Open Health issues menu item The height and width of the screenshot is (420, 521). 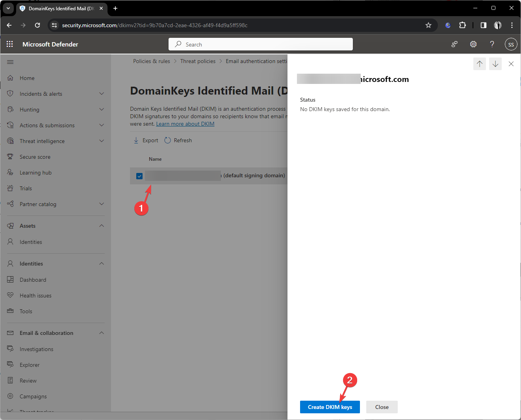[x=35, y=295]
